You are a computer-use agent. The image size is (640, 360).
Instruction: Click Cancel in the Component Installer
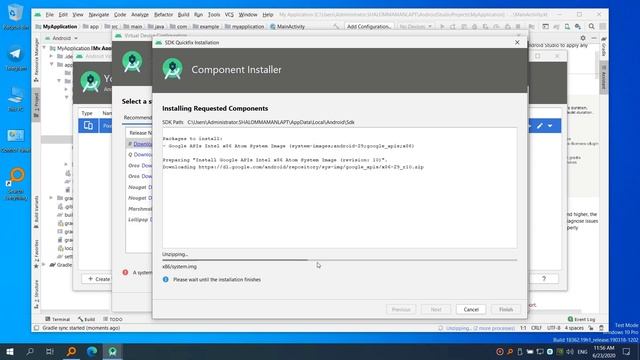tap(471, 309)
